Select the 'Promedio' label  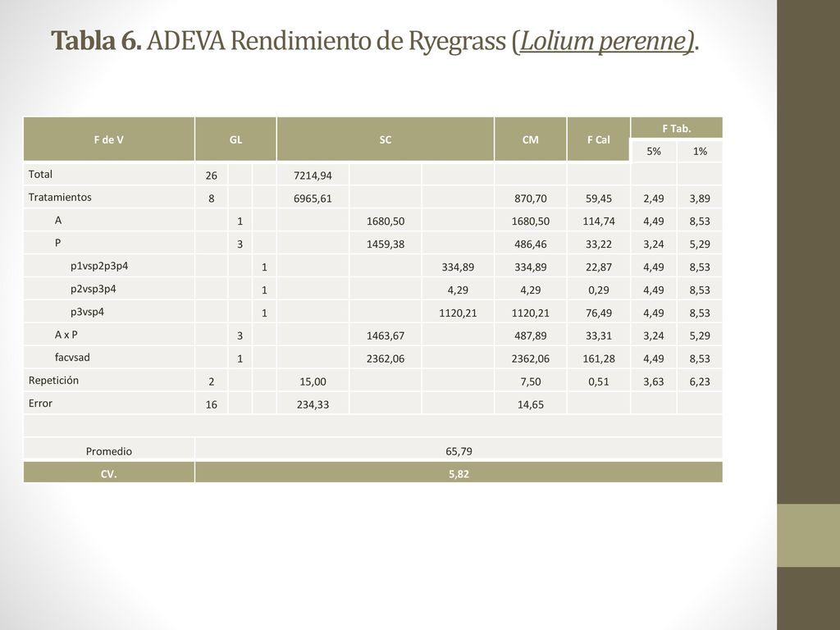109,451
